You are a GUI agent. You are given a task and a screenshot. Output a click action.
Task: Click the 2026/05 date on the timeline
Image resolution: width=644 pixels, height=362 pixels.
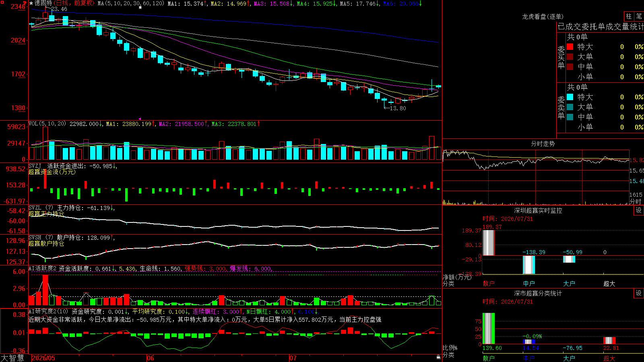tap(43, 358)
